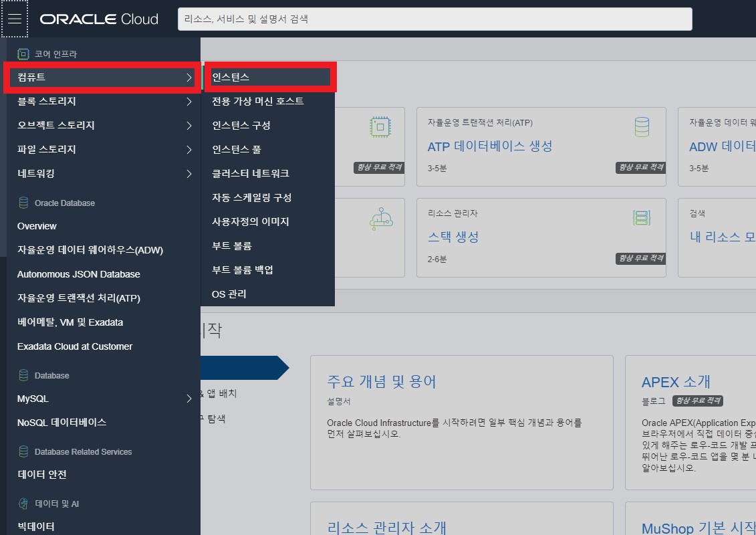Expand the 오브젝트 스토리지 chevron

189,126
